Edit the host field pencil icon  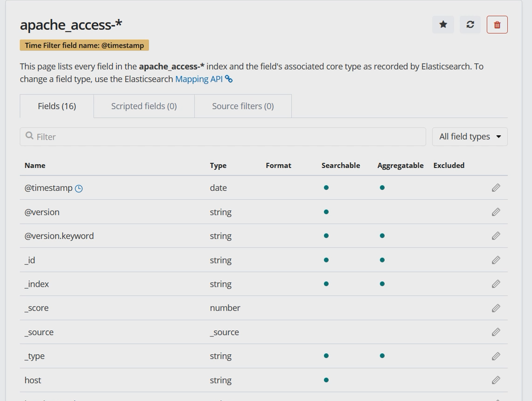[496, 380]
